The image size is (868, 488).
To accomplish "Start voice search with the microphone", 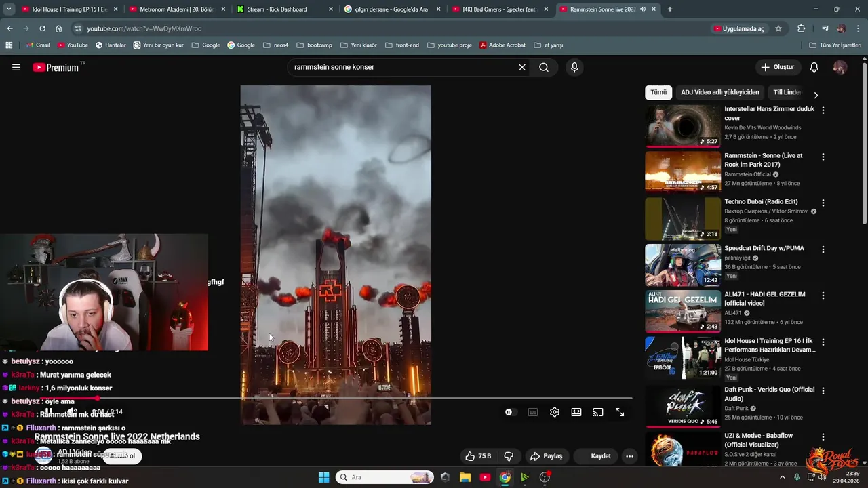I will coord(574,67).
